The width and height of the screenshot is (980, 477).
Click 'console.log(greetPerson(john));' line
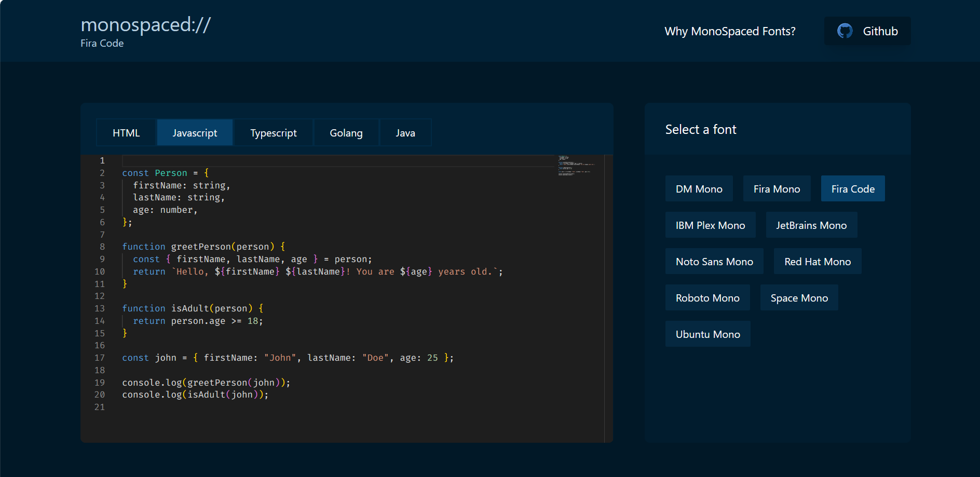206,383
